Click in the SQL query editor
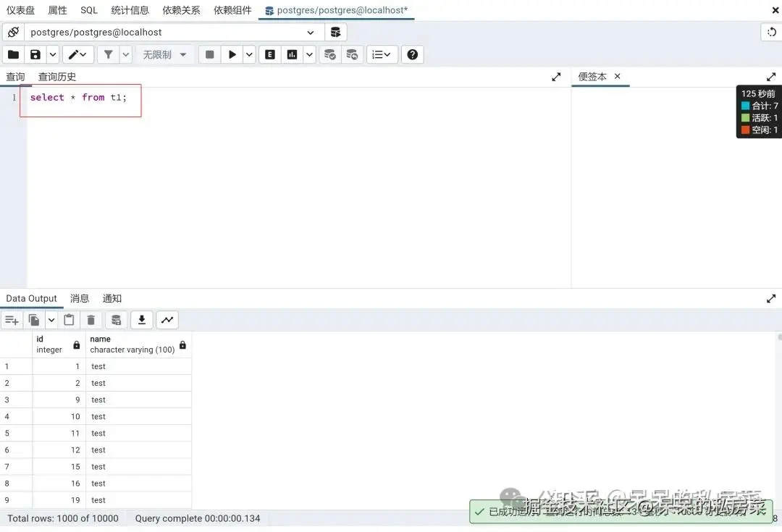782x532 pixels. point(299,187)
